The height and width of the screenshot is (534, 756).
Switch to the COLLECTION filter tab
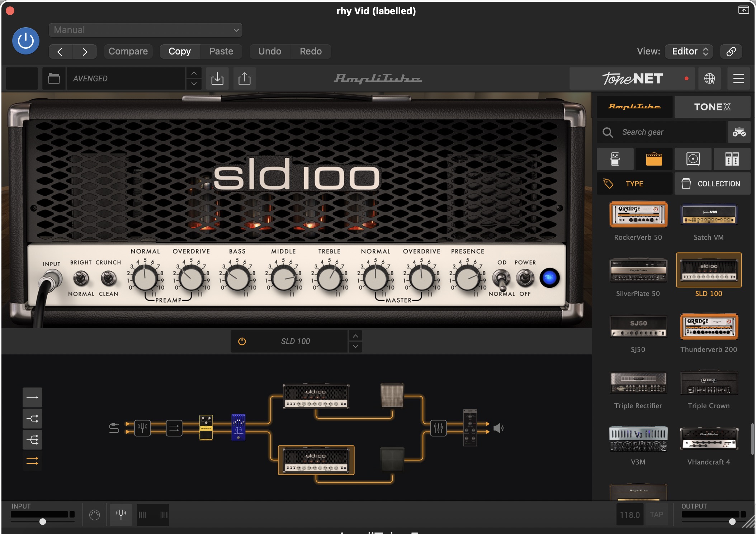coord(712,183)
